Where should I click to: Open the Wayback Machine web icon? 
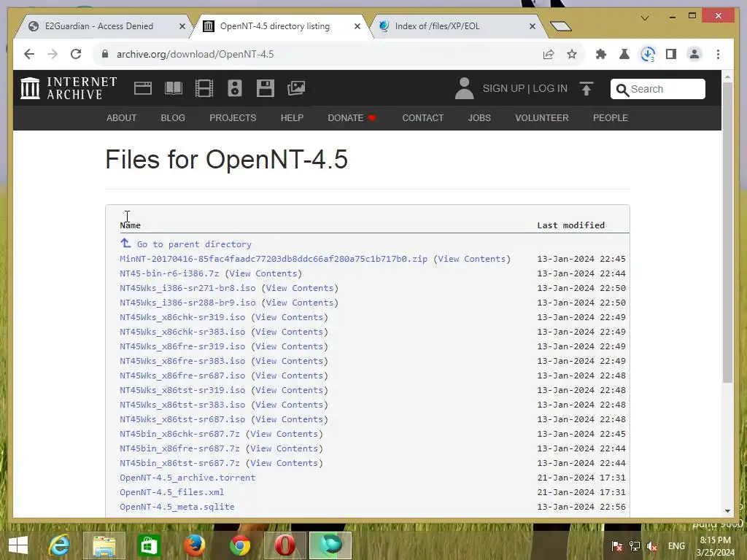(143, 88)
